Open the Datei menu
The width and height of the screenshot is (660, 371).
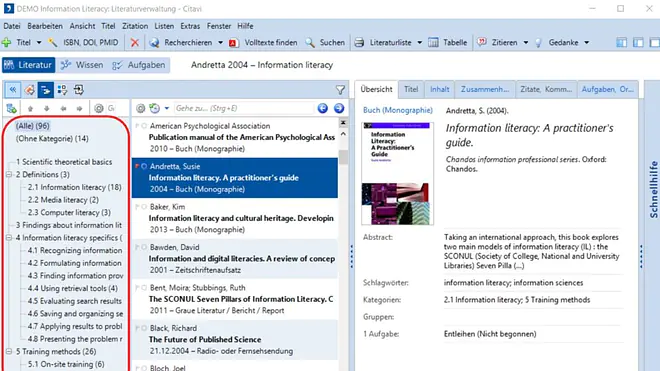click(12, 26)
